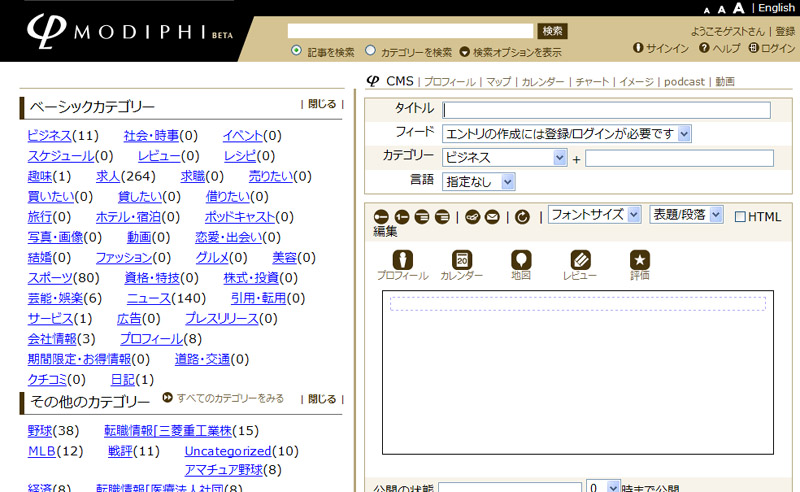Switch to the マップ tab

498,82
